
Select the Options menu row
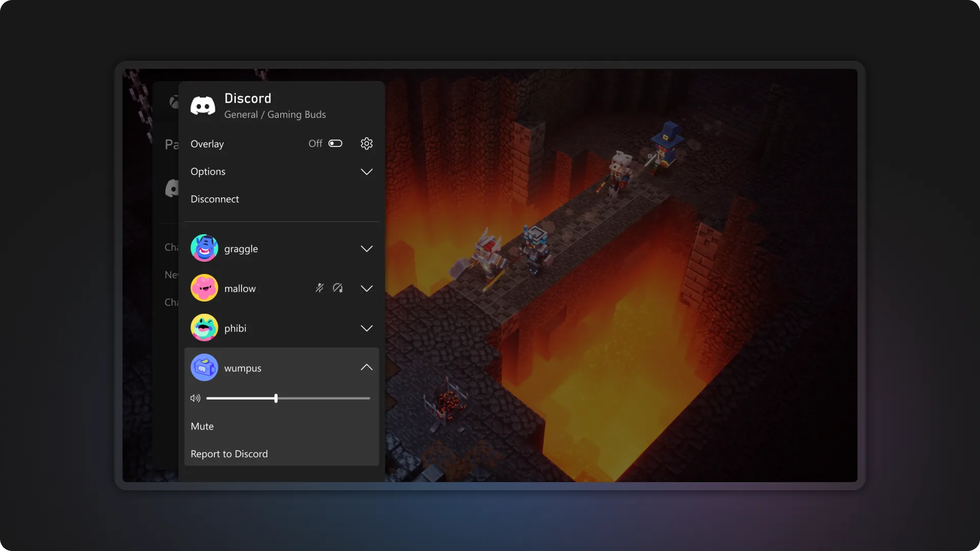coord(282,171)
